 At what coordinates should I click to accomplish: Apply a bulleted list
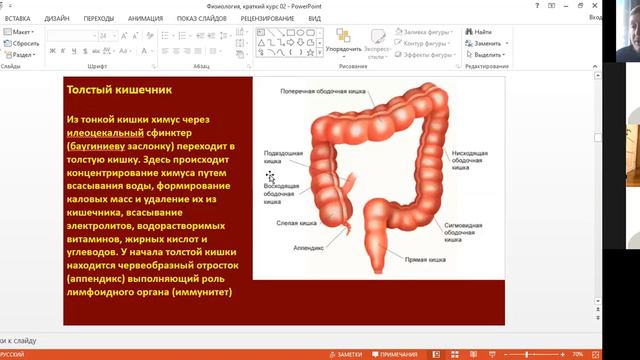tap(165, 36)
